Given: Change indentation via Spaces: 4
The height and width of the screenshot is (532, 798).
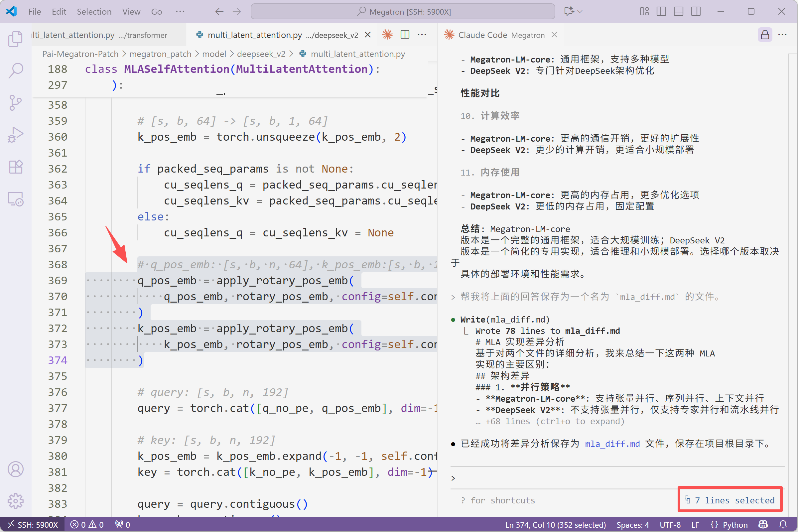Looking at the screenshot, I should [632, 525].
